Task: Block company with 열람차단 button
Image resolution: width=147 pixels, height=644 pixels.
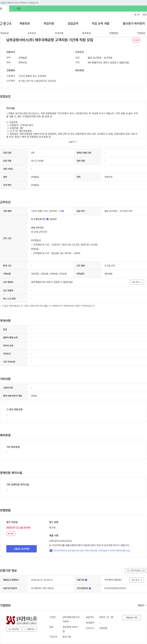Action: [30, 629]
